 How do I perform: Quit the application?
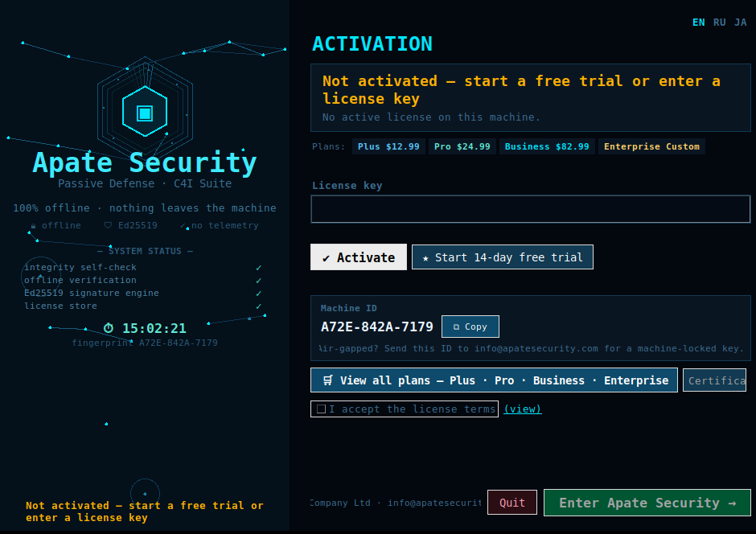click(512, 503)
